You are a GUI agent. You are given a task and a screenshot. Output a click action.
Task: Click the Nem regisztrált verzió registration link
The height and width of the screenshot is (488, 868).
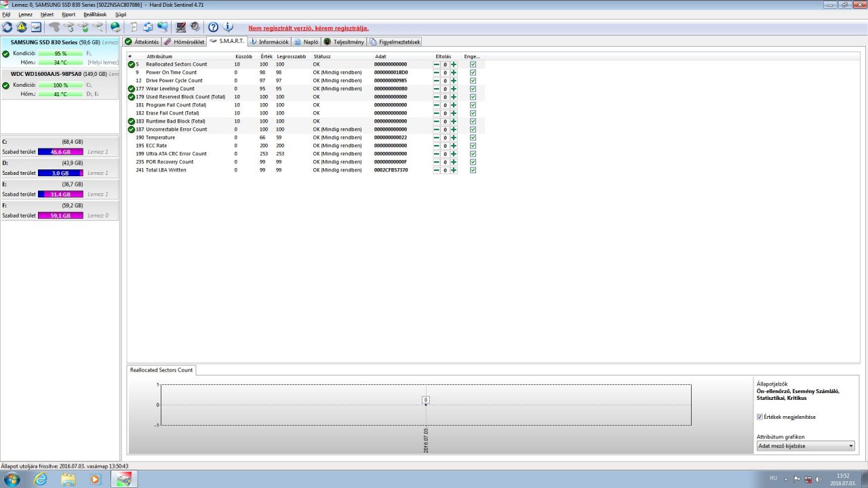click(309, 28)
